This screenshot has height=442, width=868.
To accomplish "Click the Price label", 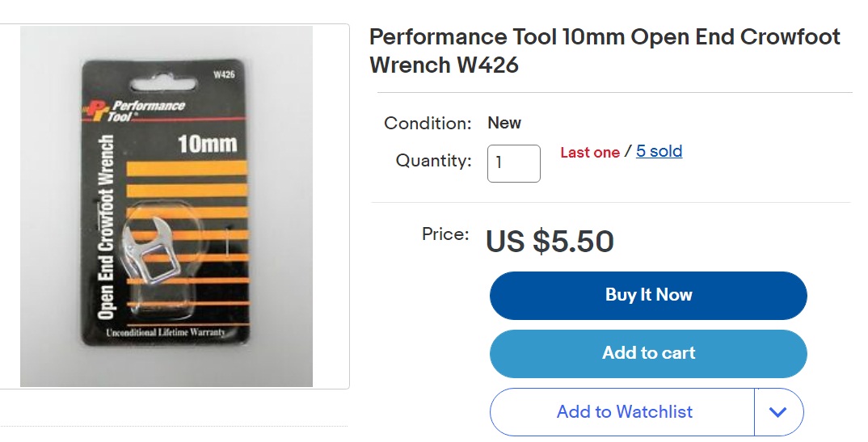I will coord(445,234).
